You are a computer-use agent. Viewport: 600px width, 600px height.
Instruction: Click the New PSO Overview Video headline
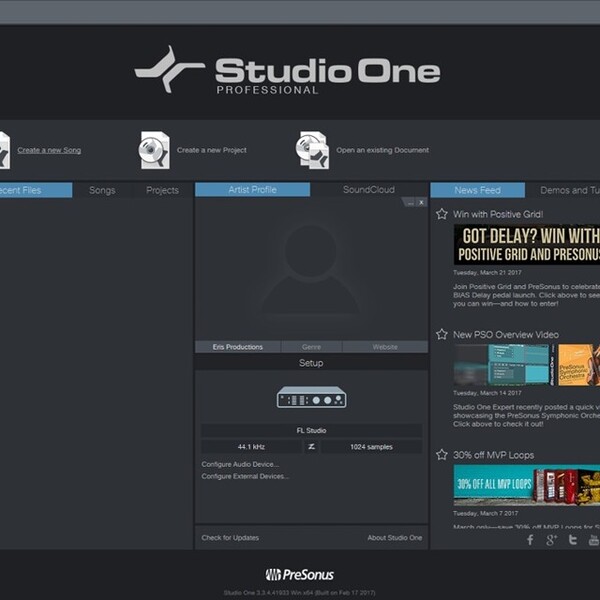[506, 334]
